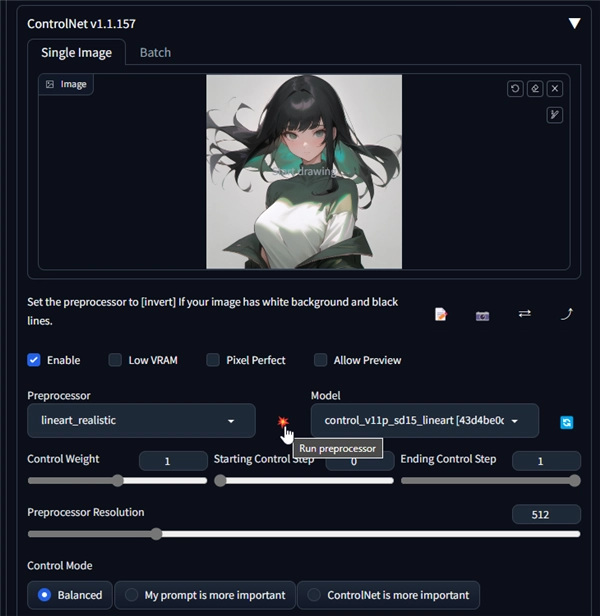Click the uploaded anime girl image
Screen dimensions: 600x616
[304, 172]
